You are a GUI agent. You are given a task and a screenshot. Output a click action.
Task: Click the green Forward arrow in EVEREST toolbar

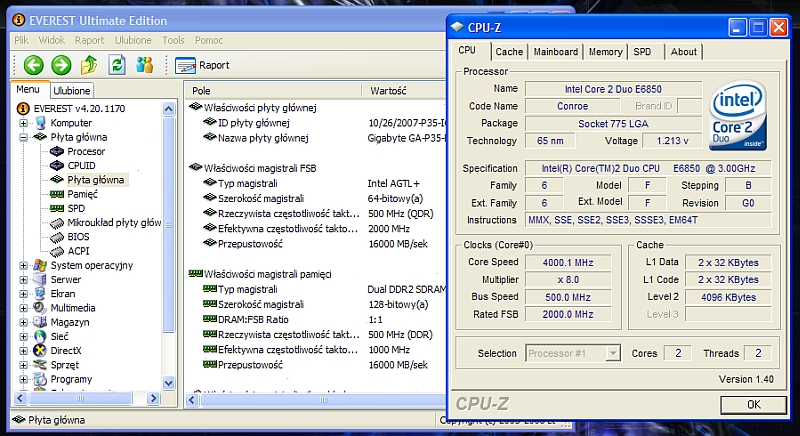coord(61,65)
